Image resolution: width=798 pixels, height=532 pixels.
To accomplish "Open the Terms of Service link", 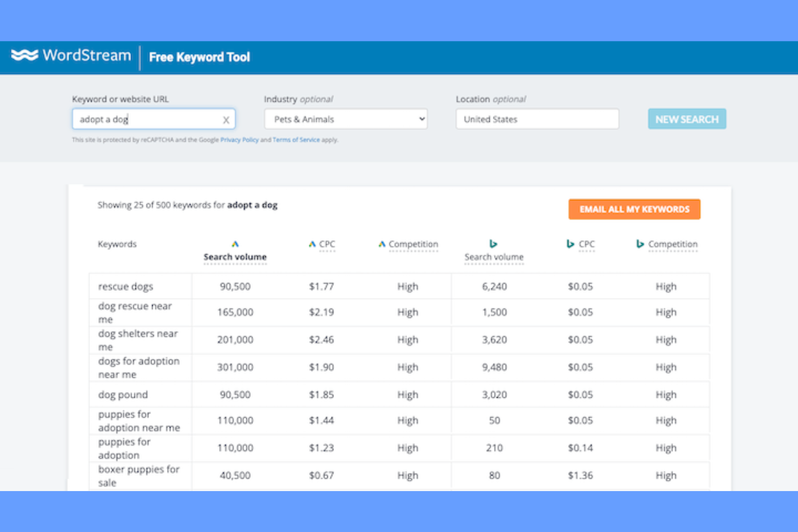I will (x=296, y=140).
